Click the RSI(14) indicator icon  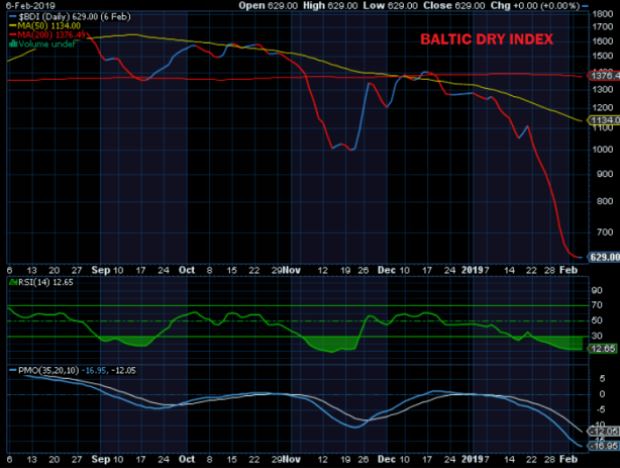pyautogui.click(x=11, y=284)
